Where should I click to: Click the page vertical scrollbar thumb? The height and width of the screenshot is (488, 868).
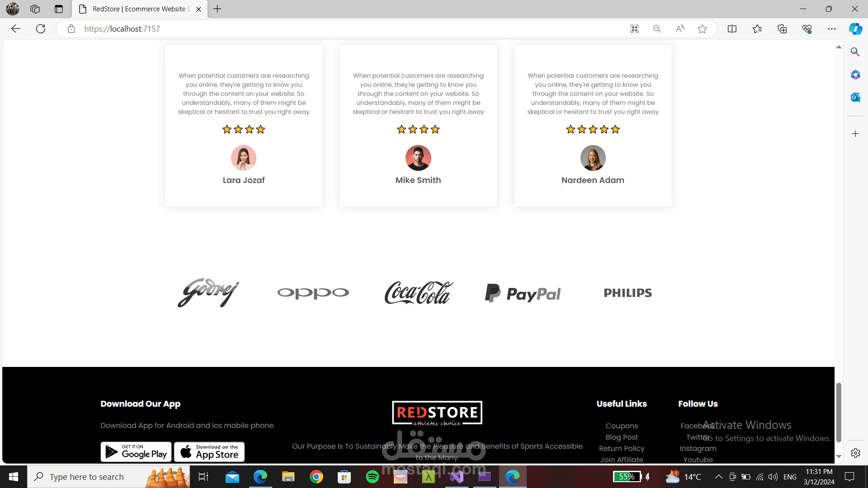(x=839, y=411)
